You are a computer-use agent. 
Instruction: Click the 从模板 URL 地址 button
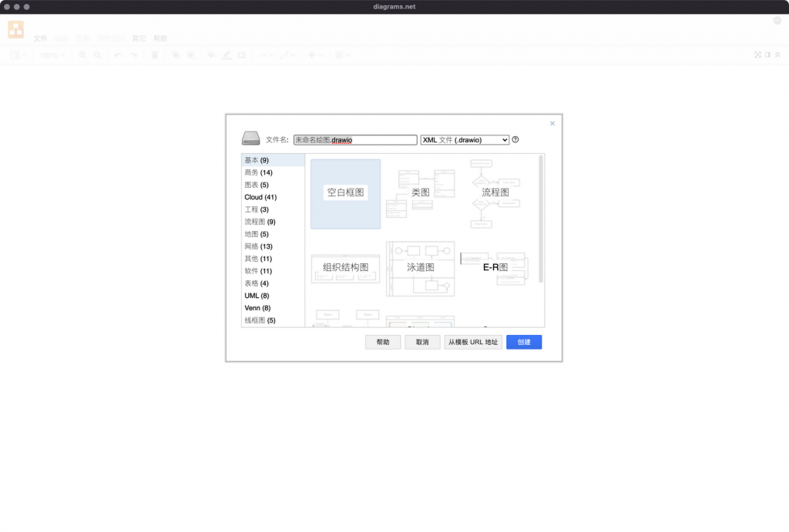coord(473,342)
